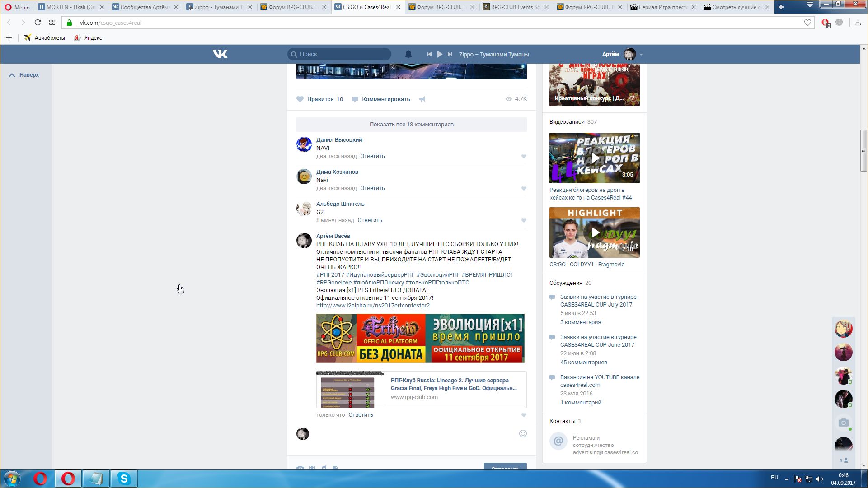This screenshot has height=488, width=868.
Task: Open Action Center flag tray icon
Action: [x=798, y=479]
